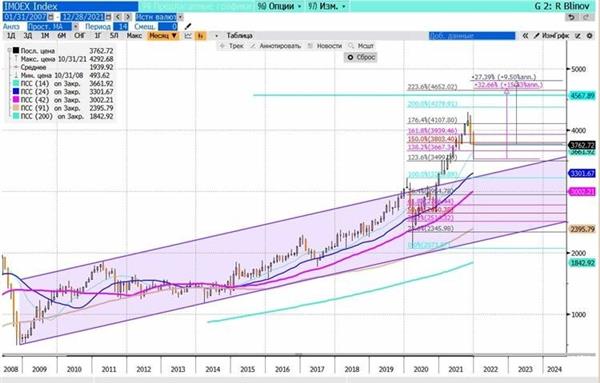This screenshot has width=600, height=383.
Task: Select the candlestick chart type icon
Action: tap(201, 36)
